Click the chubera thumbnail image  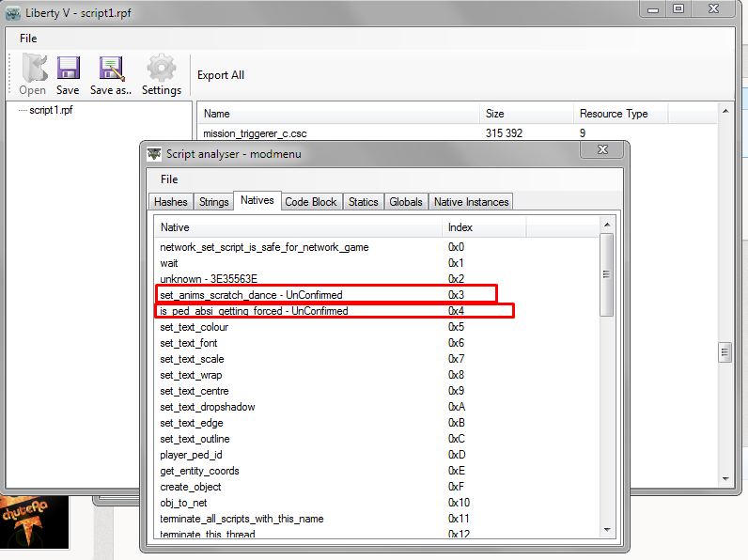pos(35,521)
